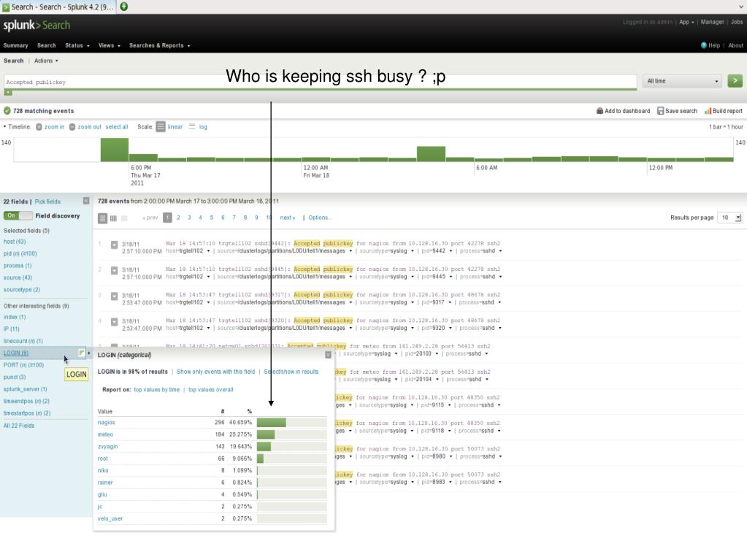
Task: Click the Search menu item in navigation bar
Action: tap(46, 46)
